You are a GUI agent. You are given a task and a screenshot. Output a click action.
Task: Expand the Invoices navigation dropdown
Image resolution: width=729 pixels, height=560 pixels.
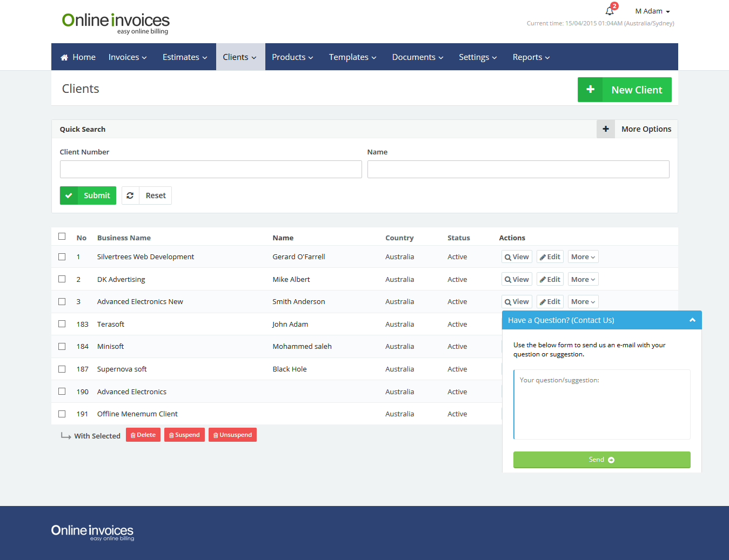tap(128, 57)
